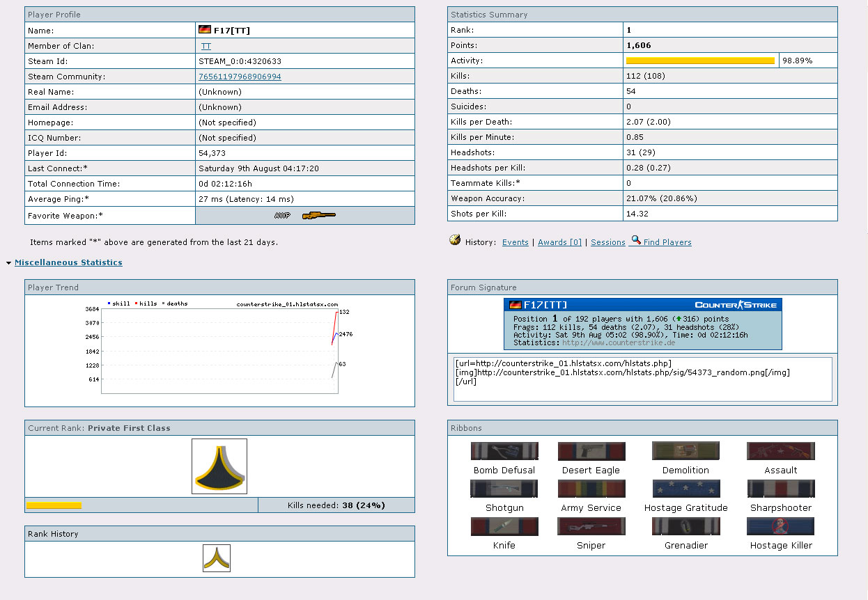Click the forum signature banner image
This screenshot has width=868, height=600.
642,324
